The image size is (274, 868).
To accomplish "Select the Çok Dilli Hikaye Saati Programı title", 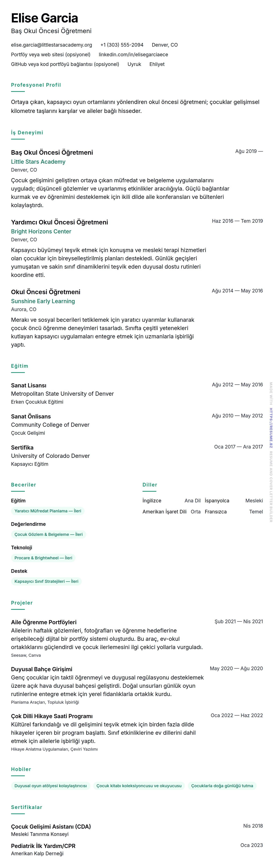I will coord(52,716).
